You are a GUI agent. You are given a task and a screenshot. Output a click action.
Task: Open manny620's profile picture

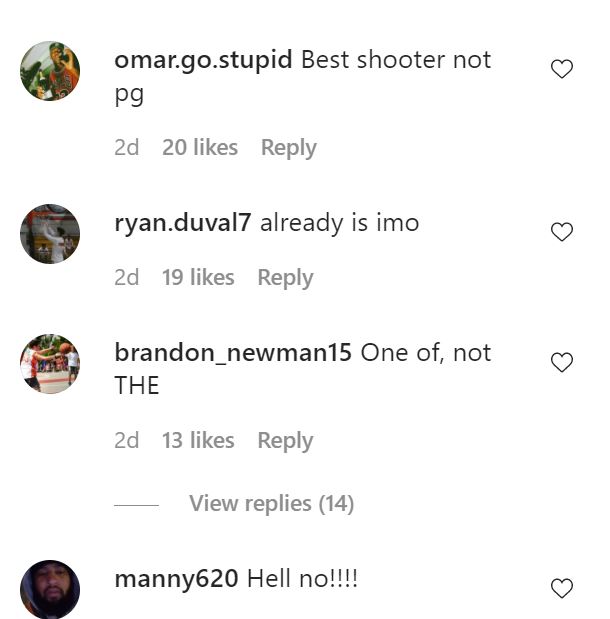tap(50, 589)
